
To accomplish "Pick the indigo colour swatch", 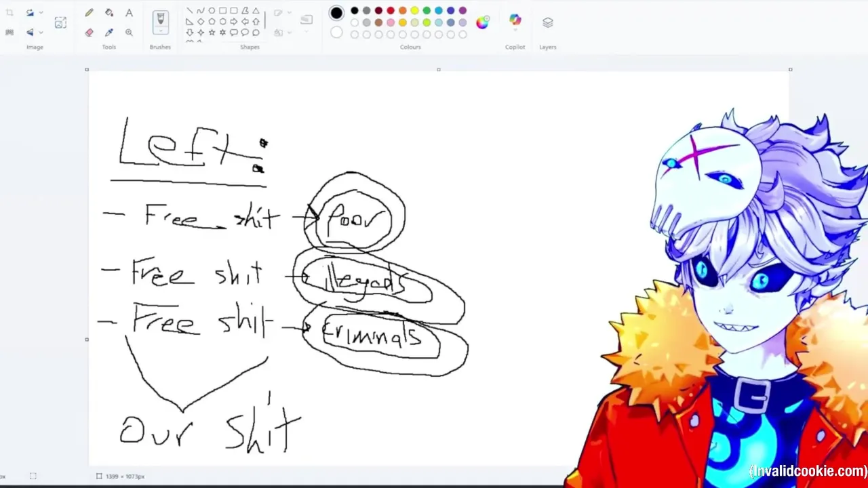I will pos(451,10).
